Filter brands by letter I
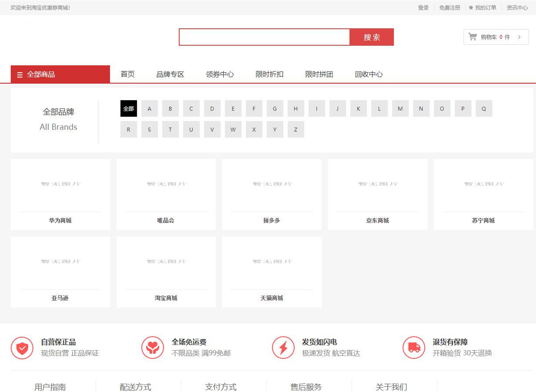Screen dimensions: 536x392 (x=317, y=108)
